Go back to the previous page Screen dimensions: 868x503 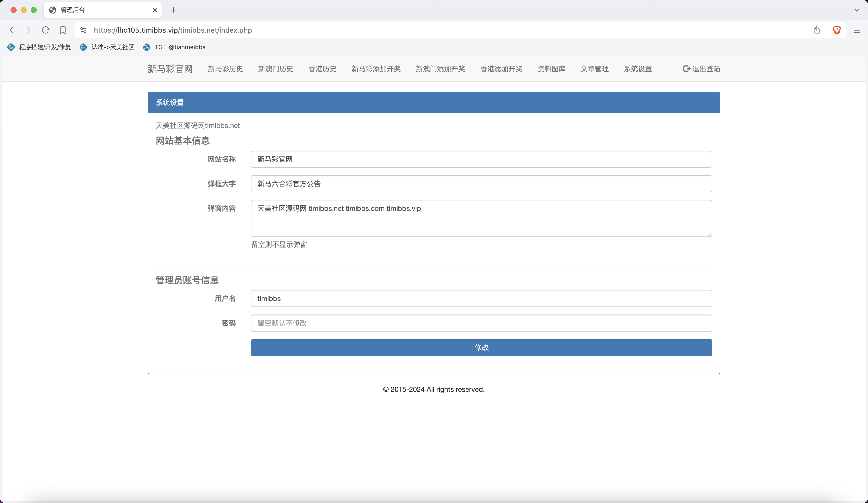pos(12,30)
